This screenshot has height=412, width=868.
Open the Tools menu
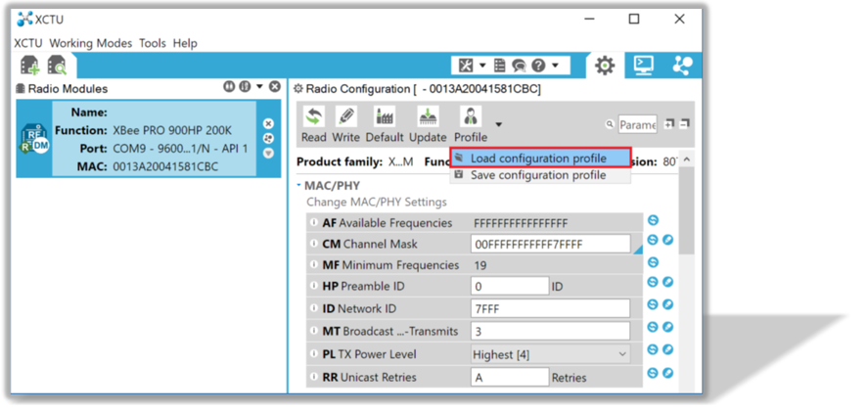click(x=153, y=43)
